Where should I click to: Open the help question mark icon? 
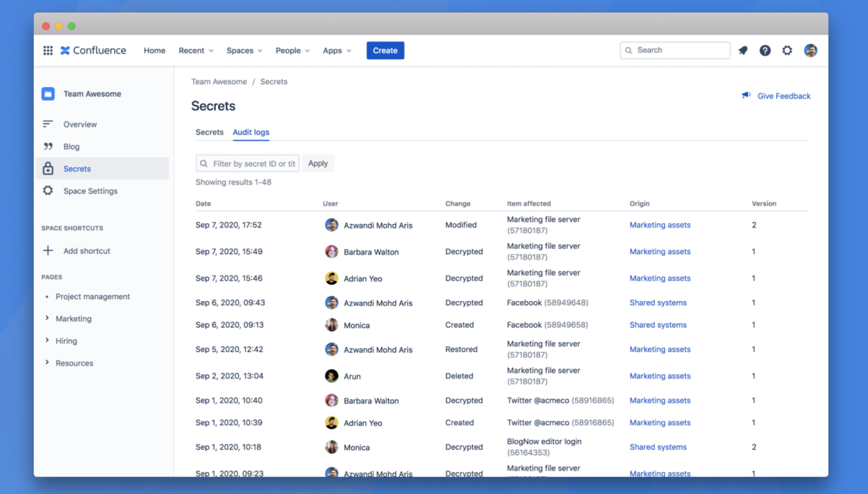(765, 50)
